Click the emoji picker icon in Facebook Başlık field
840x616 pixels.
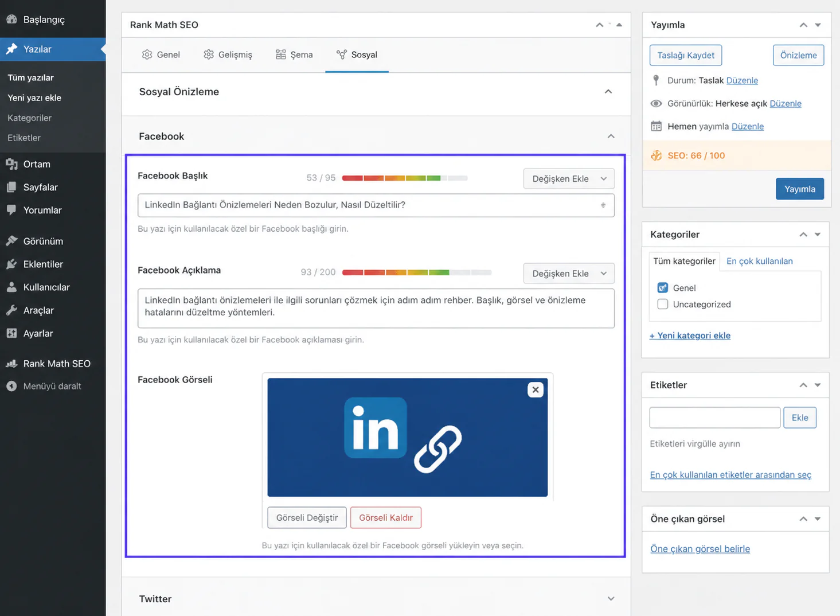[603, 205]
